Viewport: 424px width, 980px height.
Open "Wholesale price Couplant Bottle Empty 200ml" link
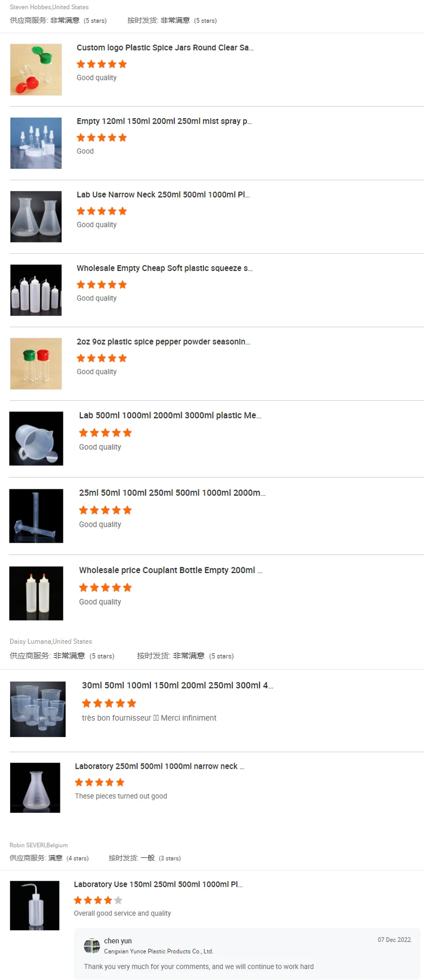[171, 570]
